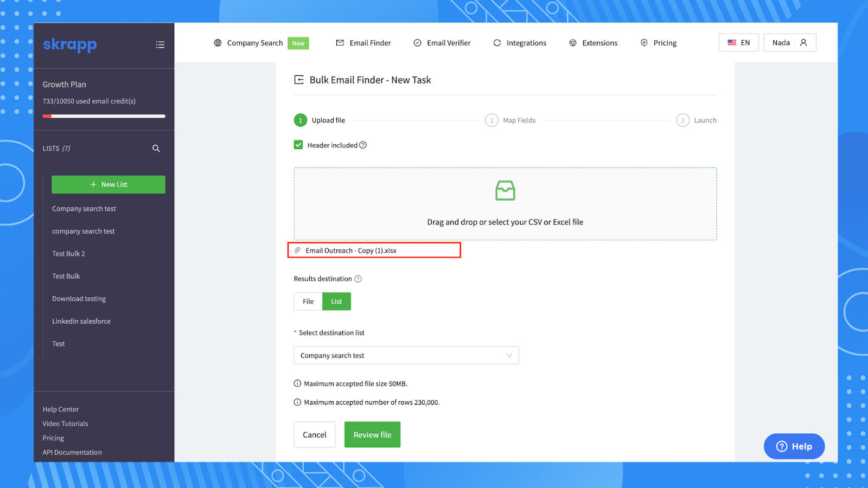Open Pricing link in sidebar footer

pyautogui.click(x=53, y=438)
